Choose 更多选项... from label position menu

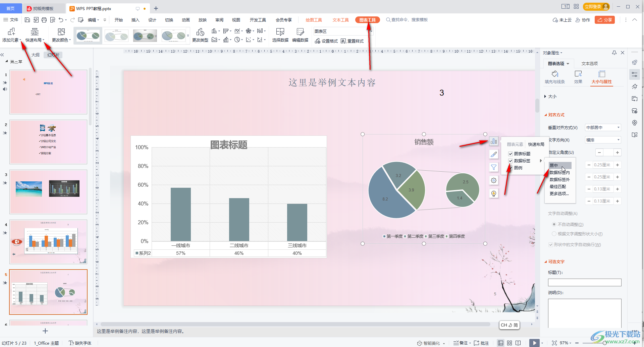click(559, 193)
